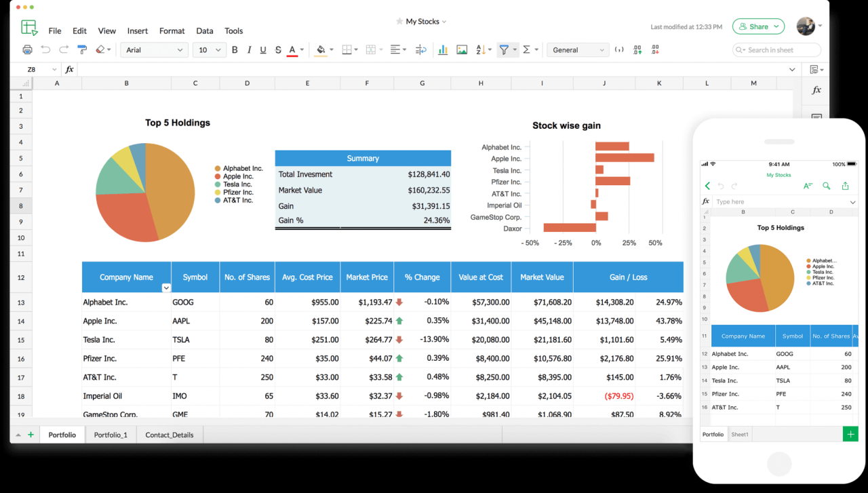Apply A-Z sorting with the sort icon
The width and height of the screenshot is (868, 493).
click(x=479, y=50)
